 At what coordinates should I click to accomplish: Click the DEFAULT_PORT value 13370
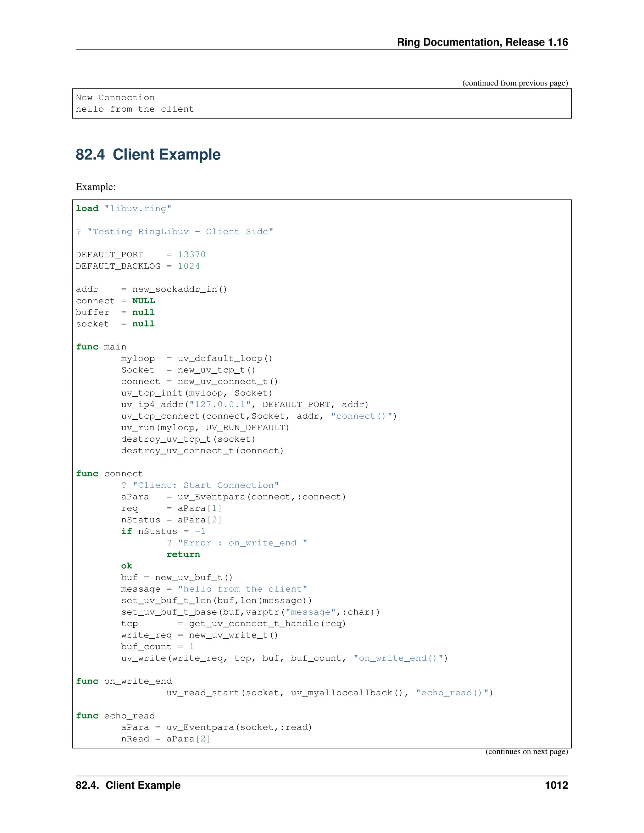[192, 255]
